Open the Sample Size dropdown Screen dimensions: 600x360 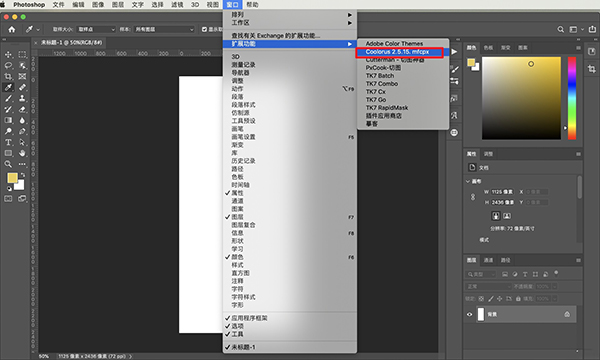pos(96,29)
